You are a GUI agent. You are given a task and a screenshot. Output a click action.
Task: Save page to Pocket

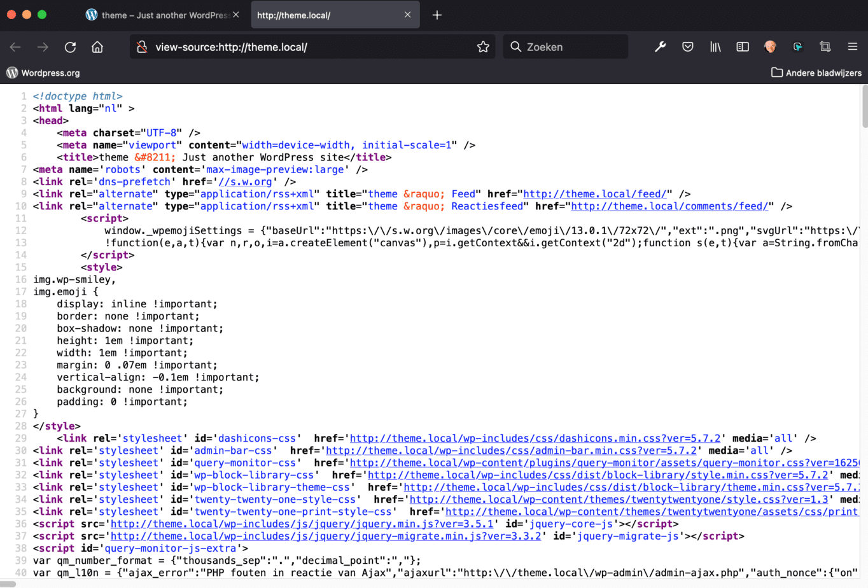[688, 46]
